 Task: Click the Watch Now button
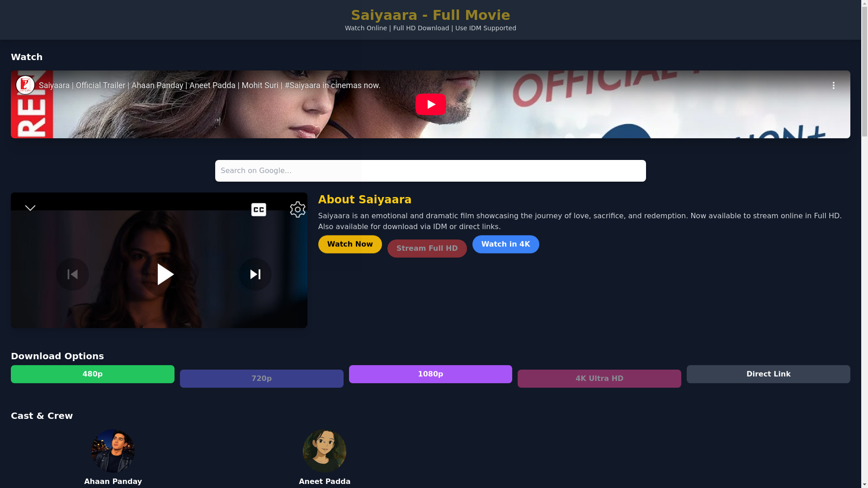point(350,244)
